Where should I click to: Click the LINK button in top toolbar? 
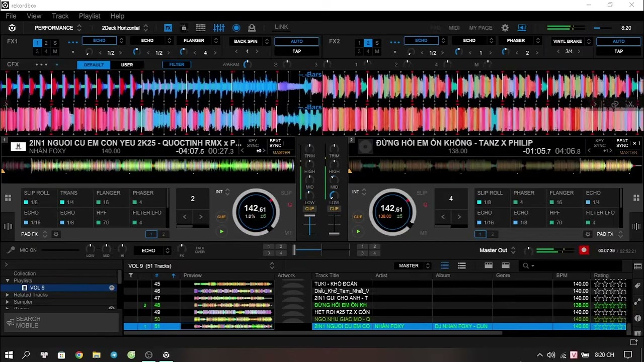[x=282, y=27]
